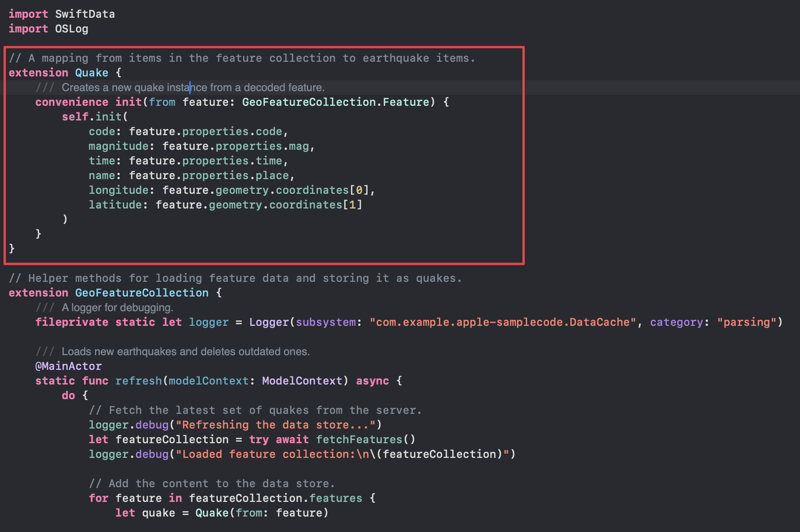Click coordinates index 0 on the longitude line

359,190
